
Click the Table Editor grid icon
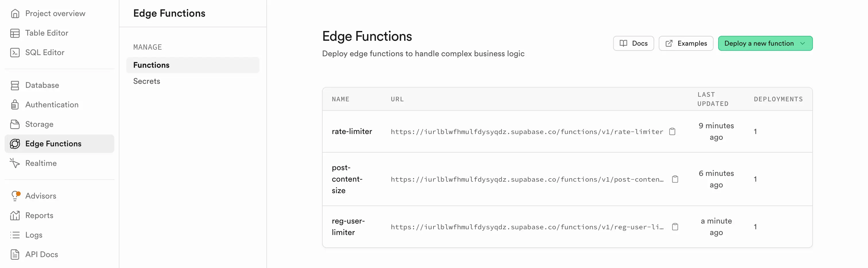(15, 33)
